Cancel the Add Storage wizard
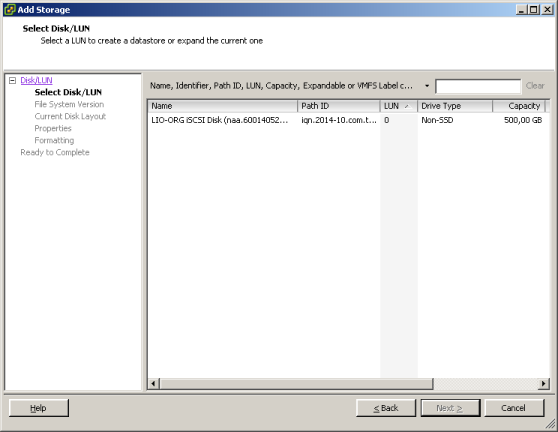This screenshot has width=558, height=432. point(514,408)
